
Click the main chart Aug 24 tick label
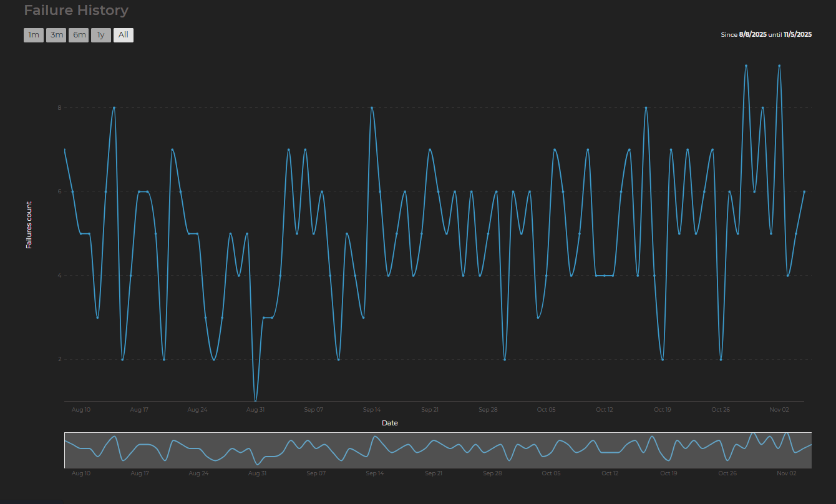pyautogui.click(x=197, y=410)
